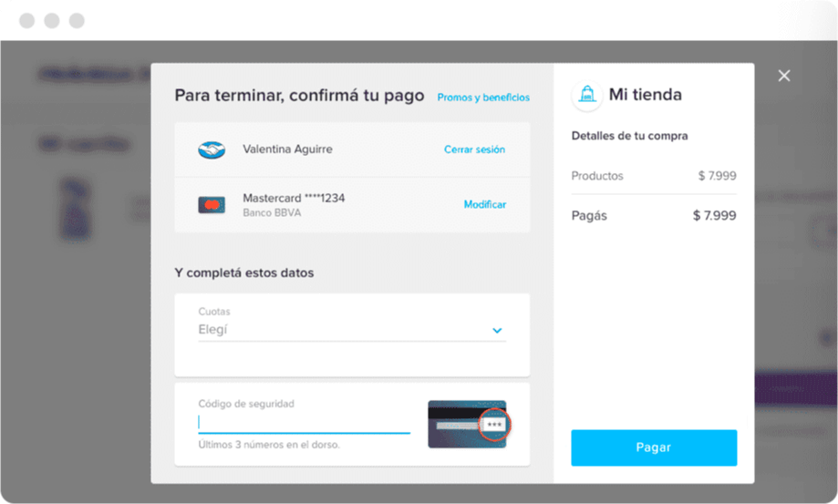Click the card back CVV illustration

(468, 424)
